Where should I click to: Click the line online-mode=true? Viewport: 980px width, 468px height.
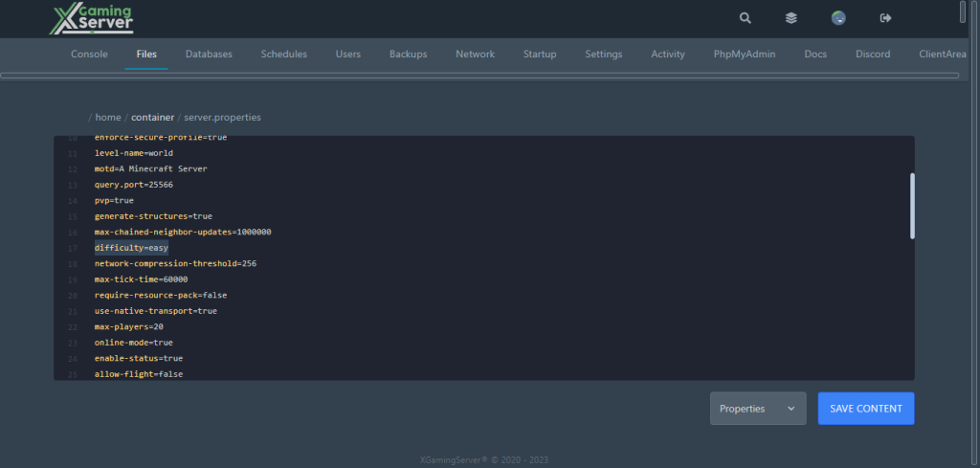tap(134, 343)
